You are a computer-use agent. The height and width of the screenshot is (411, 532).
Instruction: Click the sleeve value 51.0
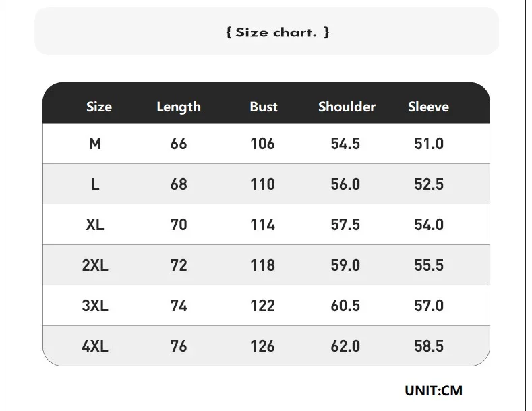coord(429,144)
